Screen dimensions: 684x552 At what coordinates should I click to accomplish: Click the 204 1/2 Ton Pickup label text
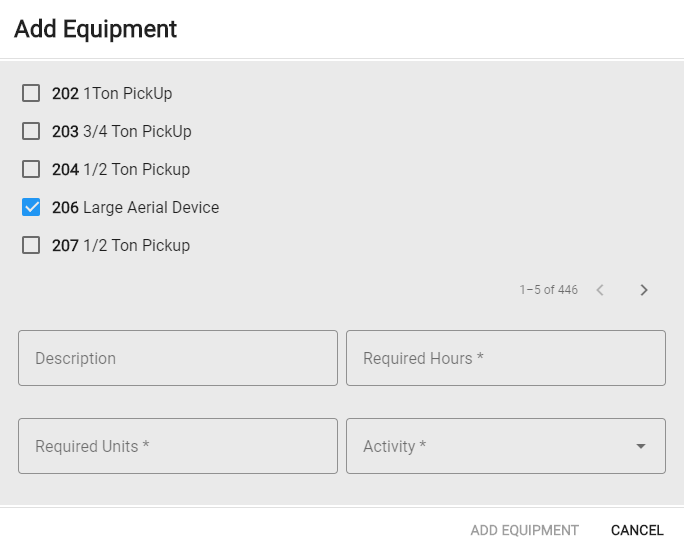121,169
